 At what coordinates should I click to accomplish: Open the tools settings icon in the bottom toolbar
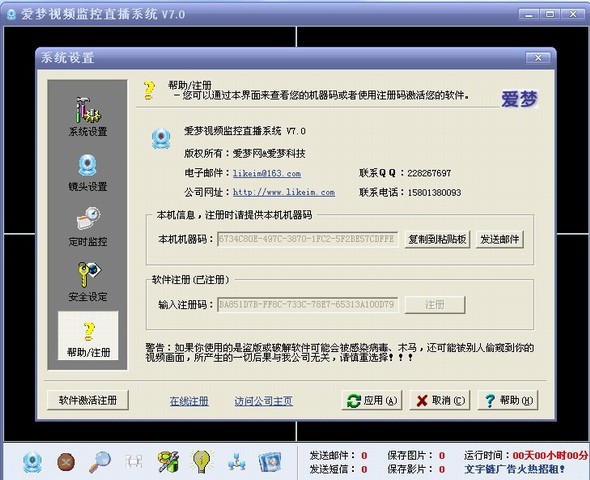(x=168, y=462)
